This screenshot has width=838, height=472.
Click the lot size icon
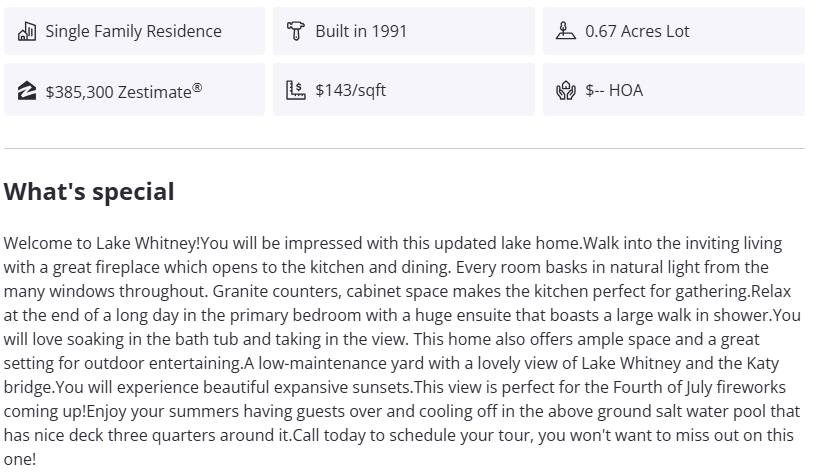(x=566, y=31)
